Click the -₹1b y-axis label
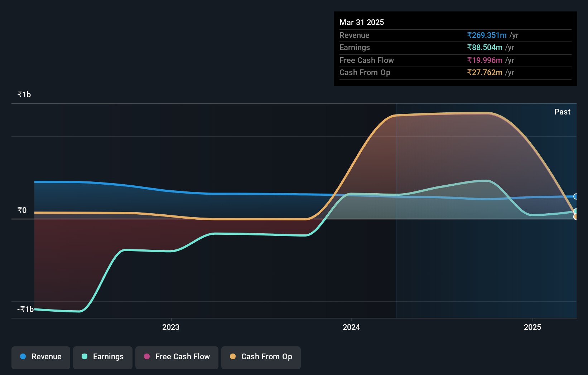Screen dimensions: 588x375 pyautogui.click(x=25, y=309)
